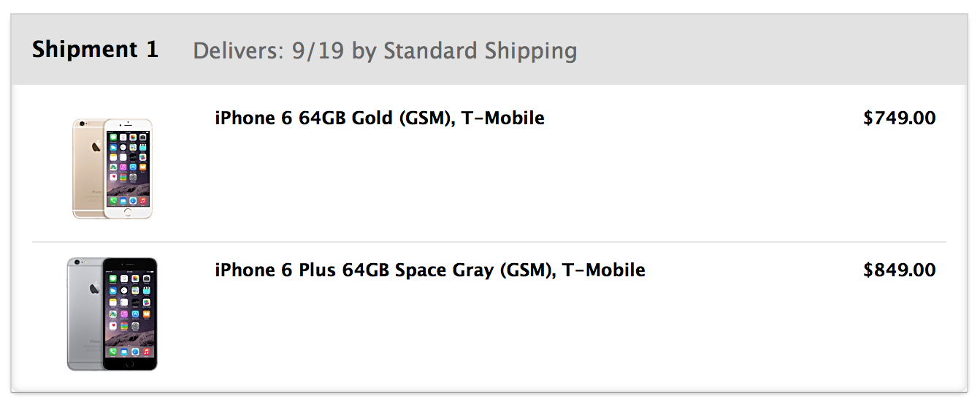The height and width of the screenshot is (402, 980).
Task: Click T-Mobile in the iPhone 6 Plus title
Action: click(x=603, y=270)
